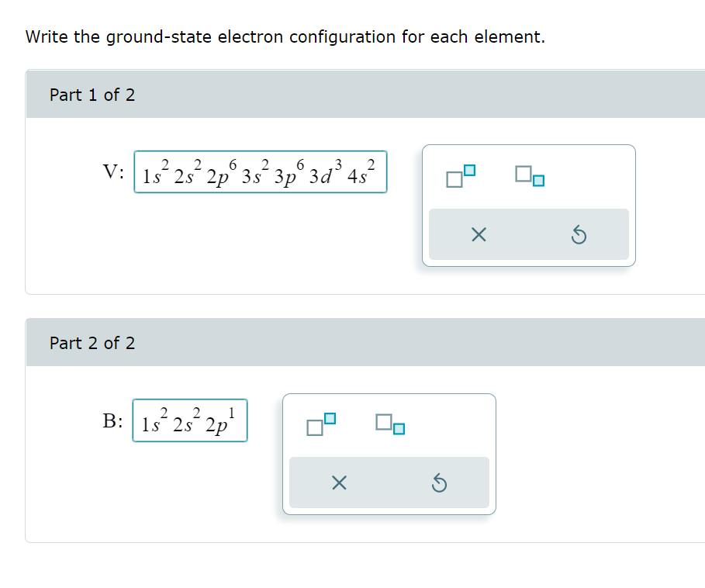Click inside the V answer input box

pos(260,172)
